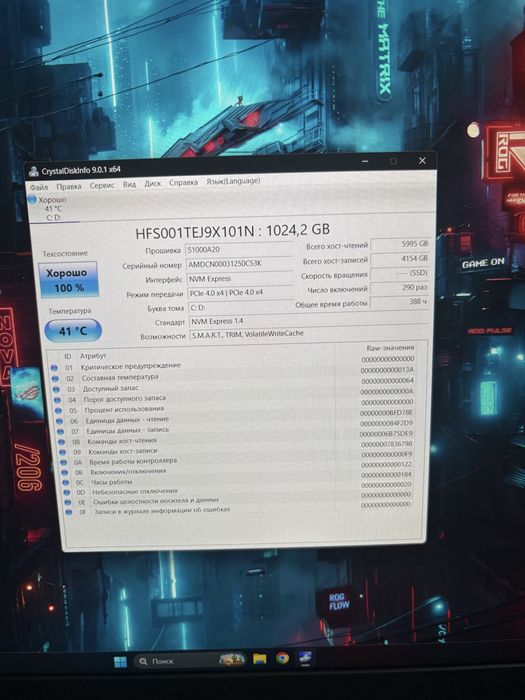Click the Всего хост-чтений value 5995 GB
Screen dimensions: 525x700
point(400,244)
